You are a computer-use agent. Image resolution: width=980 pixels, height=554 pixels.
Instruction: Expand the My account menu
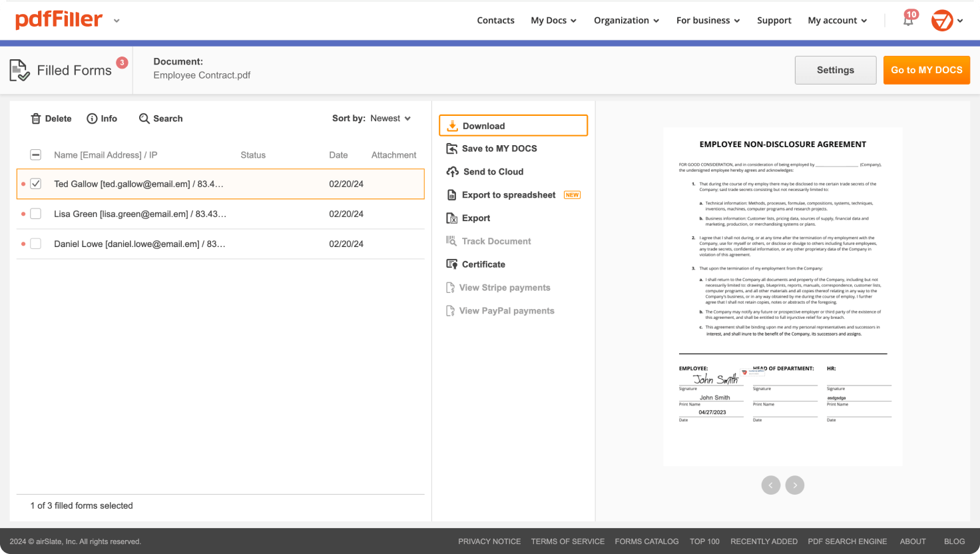point(837,21)
